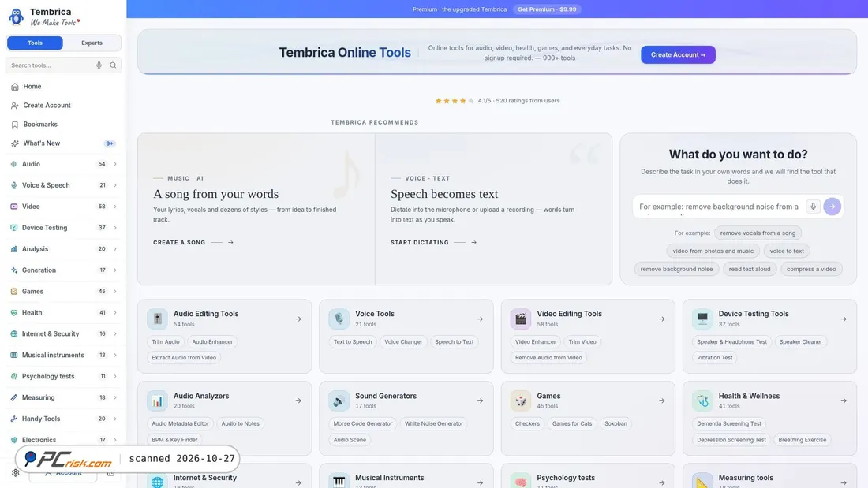Click the Create Account banner button
This screenshot has width=868, height=488.
point(678,54)
